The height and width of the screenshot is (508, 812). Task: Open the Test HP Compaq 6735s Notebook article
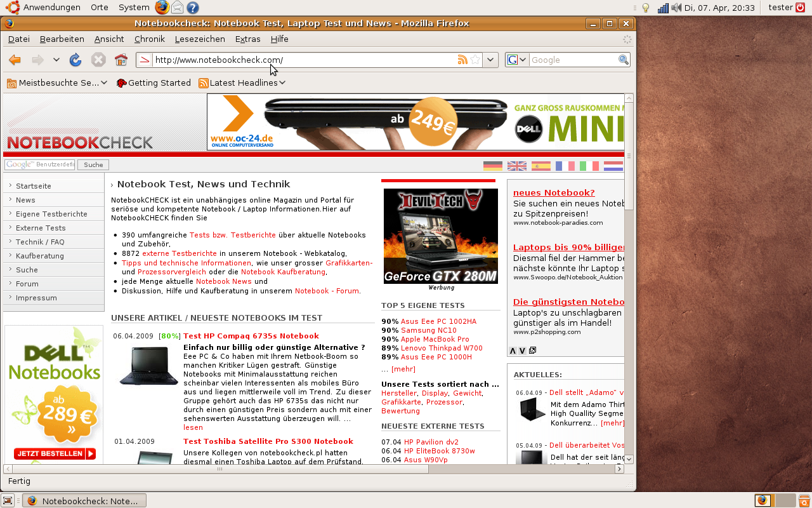coord(251,336)
